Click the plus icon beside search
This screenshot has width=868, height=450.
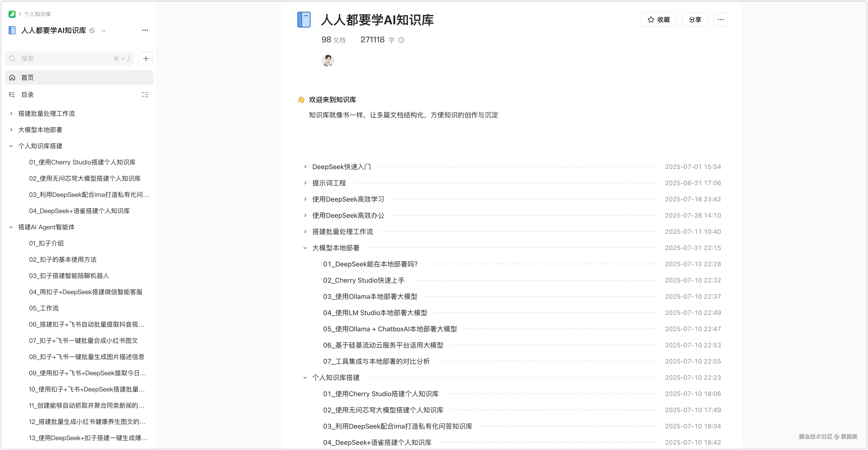(146, 59)
